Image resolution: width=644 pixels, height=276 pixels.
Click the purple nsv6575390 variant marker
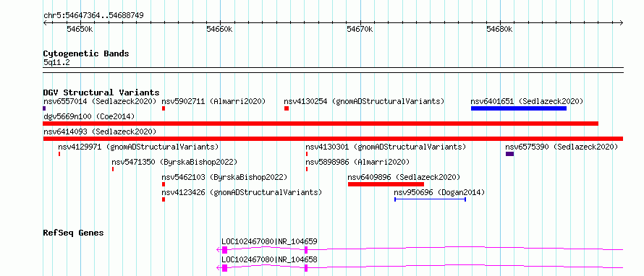tap(509, 154)
